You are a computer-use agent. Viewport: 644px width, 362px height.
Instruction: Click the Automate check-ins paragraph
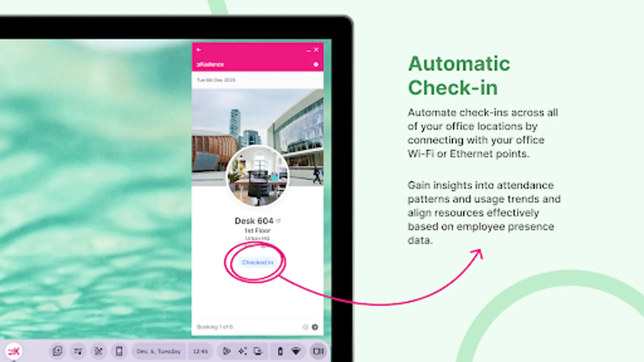coord(483,133)
